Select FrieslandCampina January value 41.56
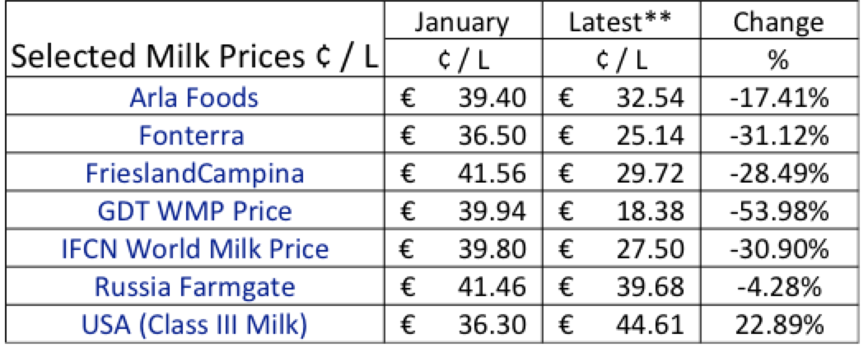Viewport: 868px width, 352px height. 492,174
